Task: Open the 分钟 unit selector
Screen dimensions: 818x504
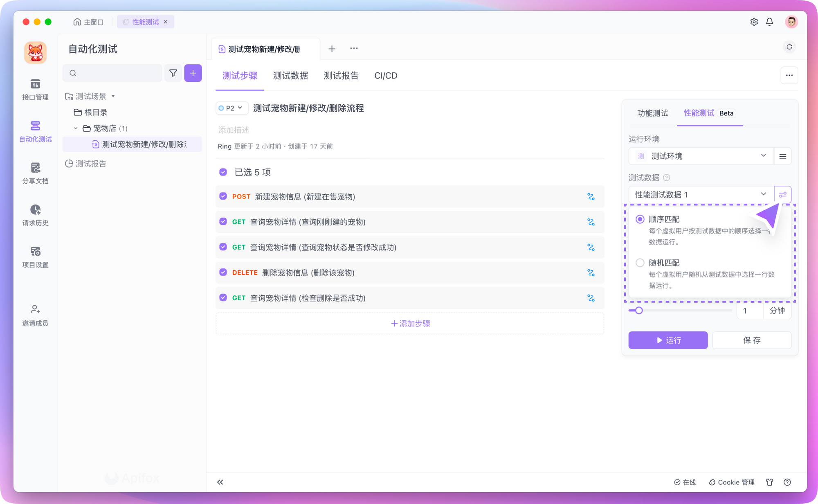Action: 777,310
